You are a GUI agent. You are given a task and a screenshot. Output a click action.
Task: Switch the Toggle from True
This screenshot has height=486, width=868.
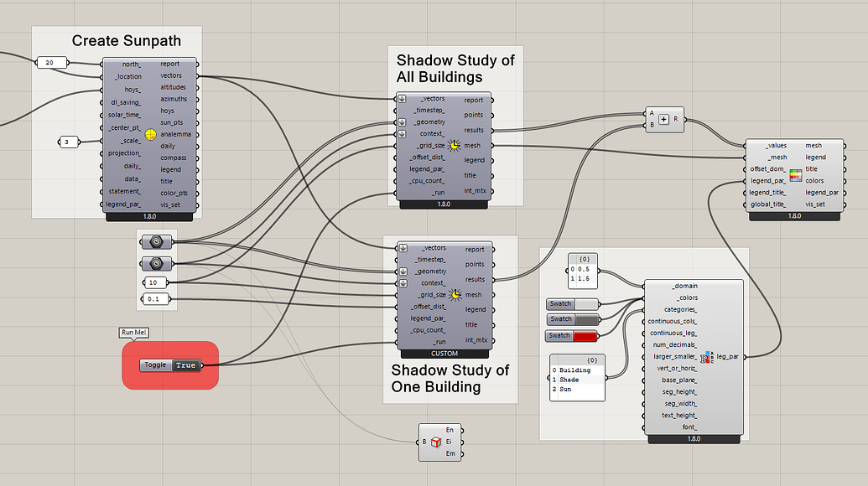coord(185,365)
